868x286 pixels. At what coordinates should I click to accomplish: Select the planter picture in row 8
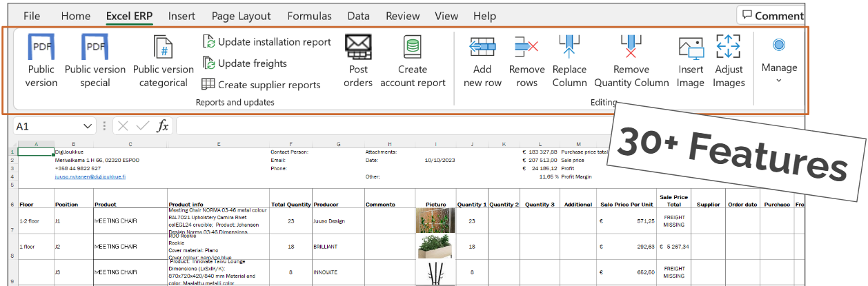pos(436,246)
